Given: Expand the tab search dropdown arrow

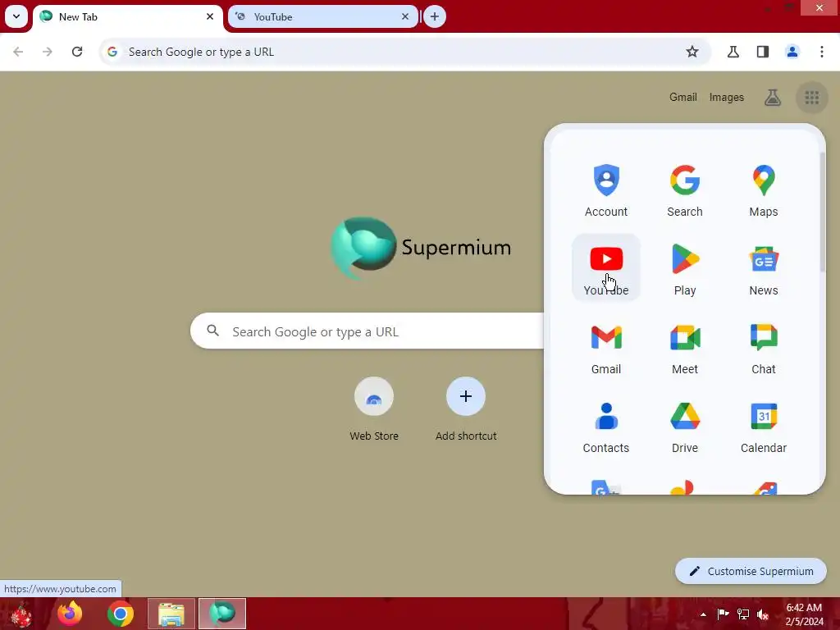Looking at the screenshot, I should 16,16.
